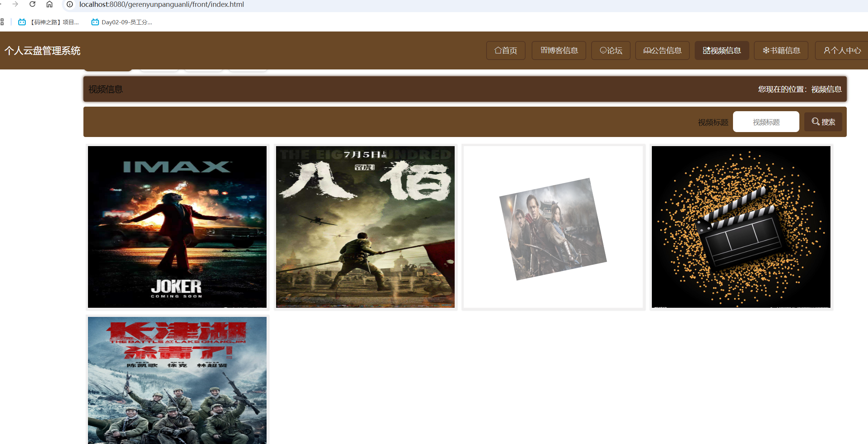The height and width of the screenshot is (444, 868).
Task: Go to 首页 home menu
Action: tap(505, 50)
